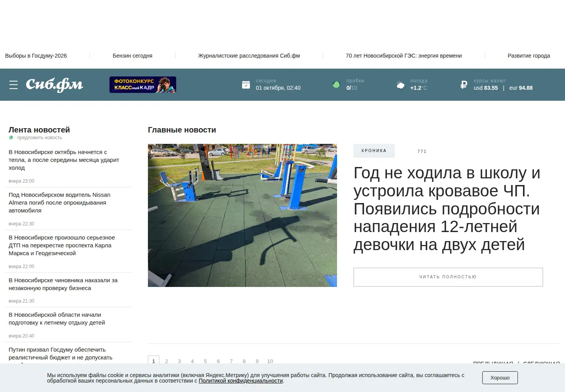Open news about October warm weather in Novosibirsk
Screen dimensions: 565x392
[64, 160]
